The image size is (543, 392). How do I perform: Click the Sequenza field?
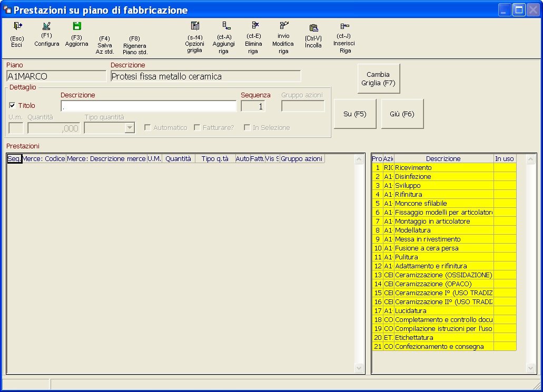253,106
